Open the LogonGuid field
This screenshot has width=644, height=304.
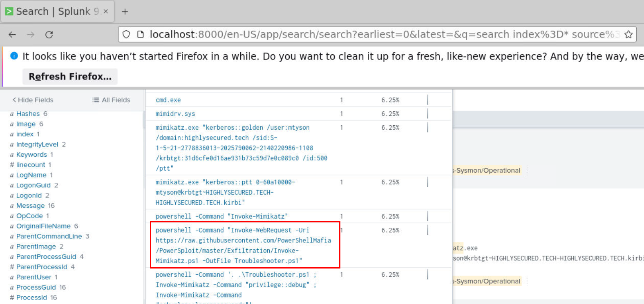point(34,185)
